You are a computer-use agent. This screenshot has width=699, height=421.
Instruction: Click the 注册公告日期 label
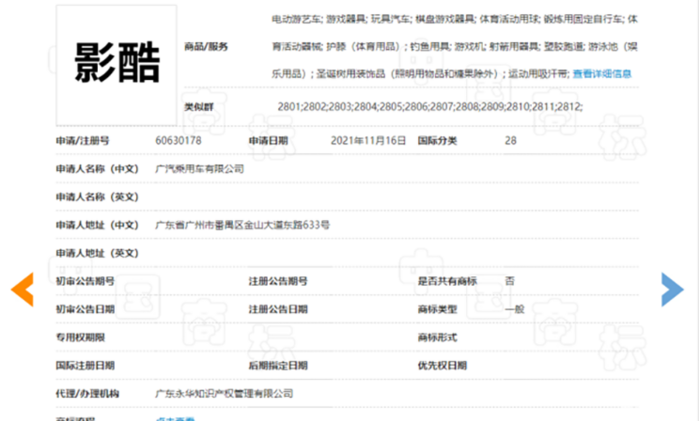pyautogui.click(x=278, y=310)
